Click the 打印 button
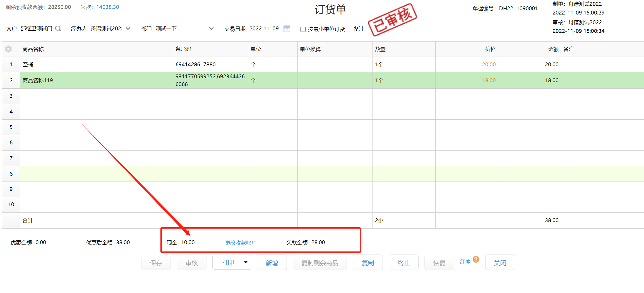Screen dimensions: 644x293 tap(227, 262)
